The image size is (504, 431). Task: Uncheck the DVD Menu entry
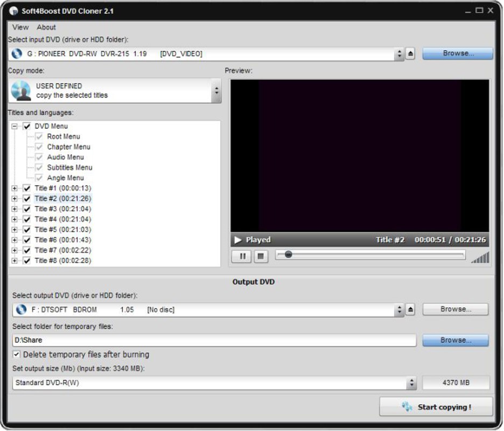26,126
